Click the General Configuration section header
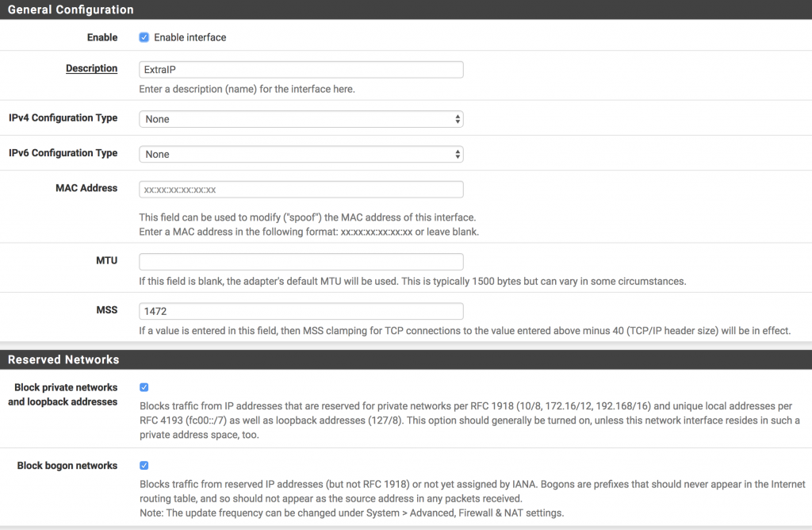 [x=406, y=10]
